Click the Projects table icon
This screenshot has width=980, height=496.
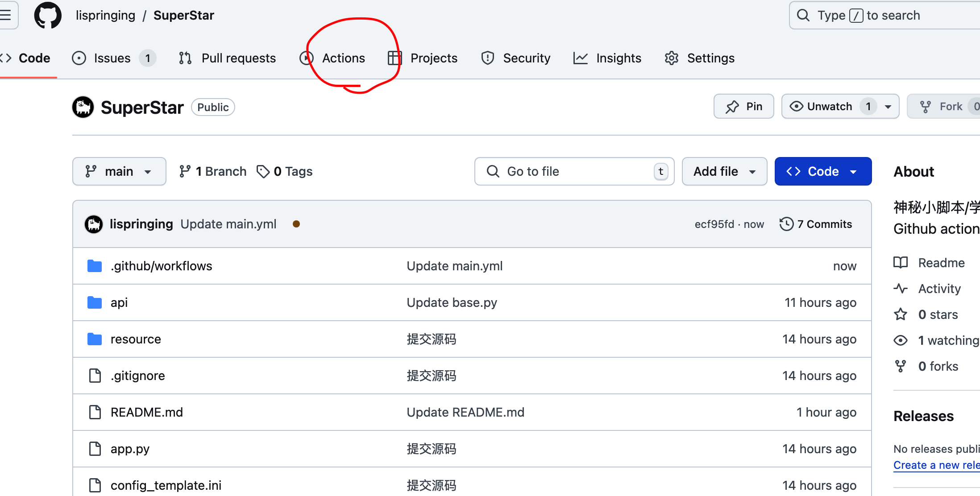395,58
